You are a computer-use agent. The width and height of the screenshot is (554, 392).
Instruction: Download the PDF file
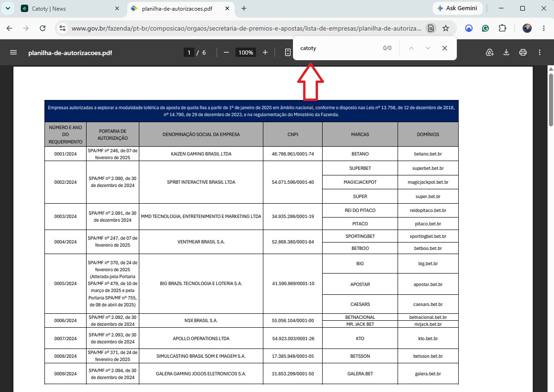tap(506, 52)
